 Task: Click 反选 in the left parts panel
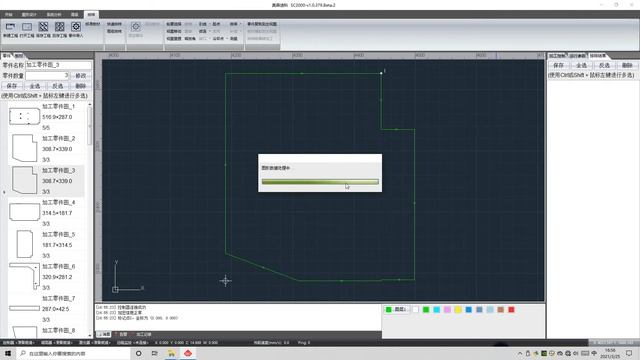pos(58,86)
